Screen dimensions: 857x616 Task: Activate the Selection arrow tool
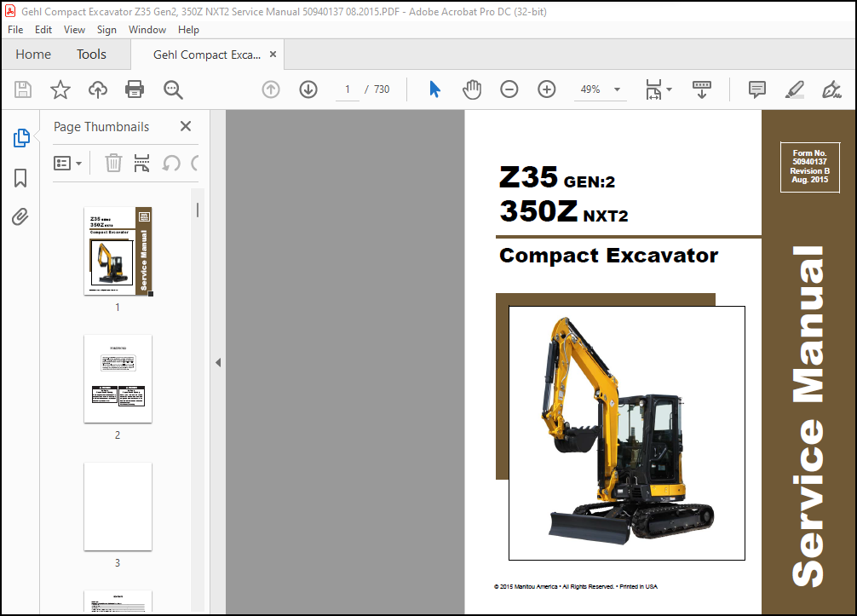click(434, 89)
